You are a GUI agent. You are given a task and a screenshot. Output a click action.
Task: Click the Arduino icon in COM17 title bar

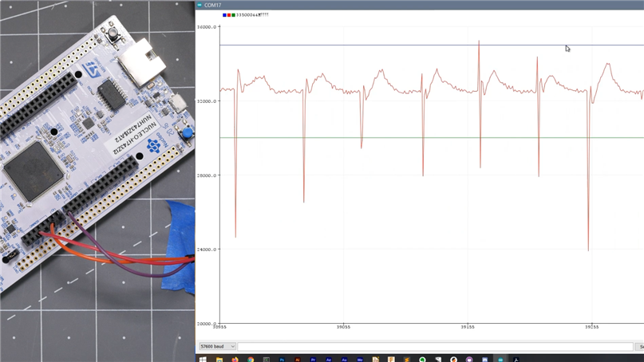(x=200, y=5)
